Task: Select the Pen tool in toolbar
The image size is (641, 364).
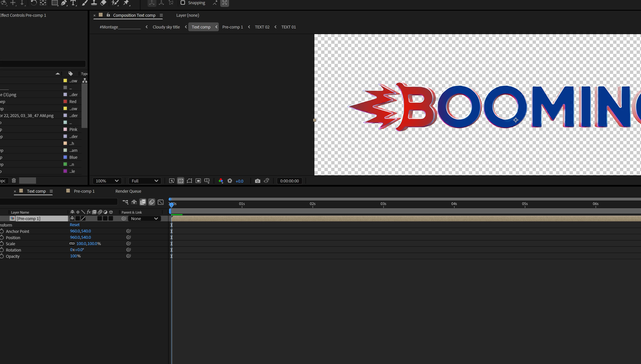Action: click(64, 3)
